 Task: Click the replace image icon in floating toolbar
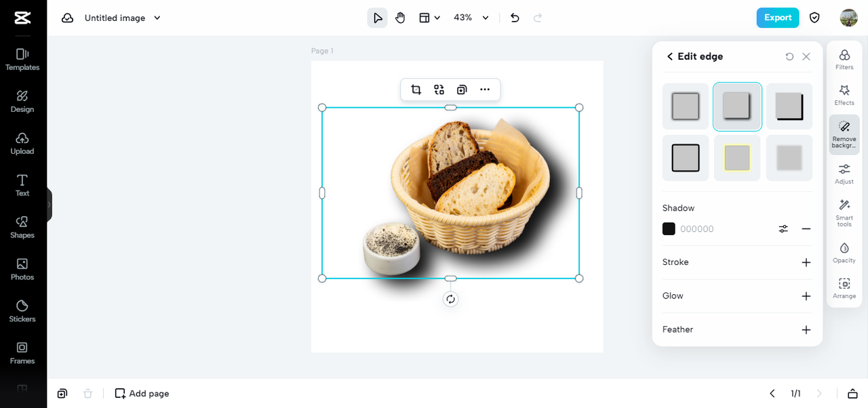coord(439,89)
